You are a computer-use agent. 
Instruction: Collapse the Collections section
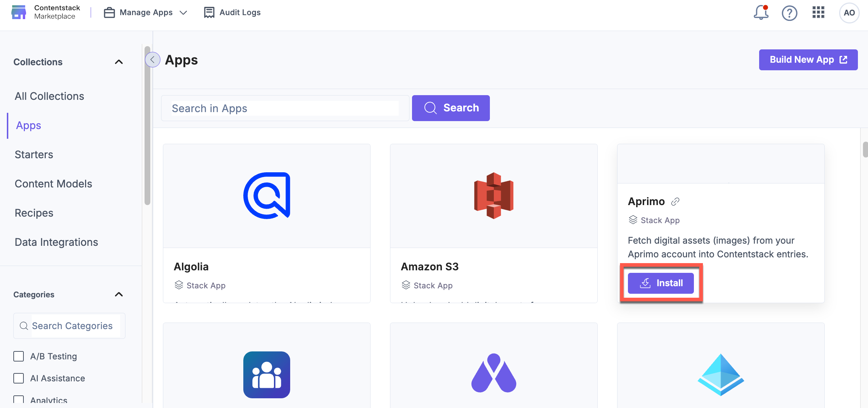pyautogui.click(x=119, y=62)
